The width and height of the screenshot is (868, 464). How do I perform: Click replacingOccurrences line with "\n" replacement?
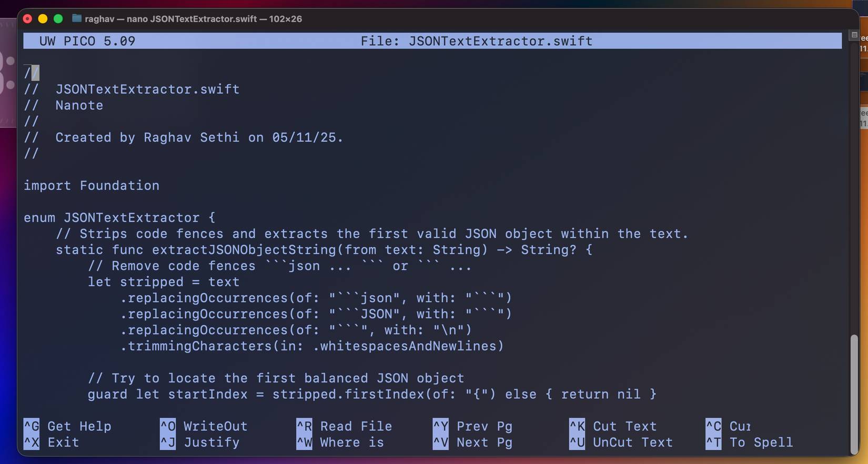point(296,330)
